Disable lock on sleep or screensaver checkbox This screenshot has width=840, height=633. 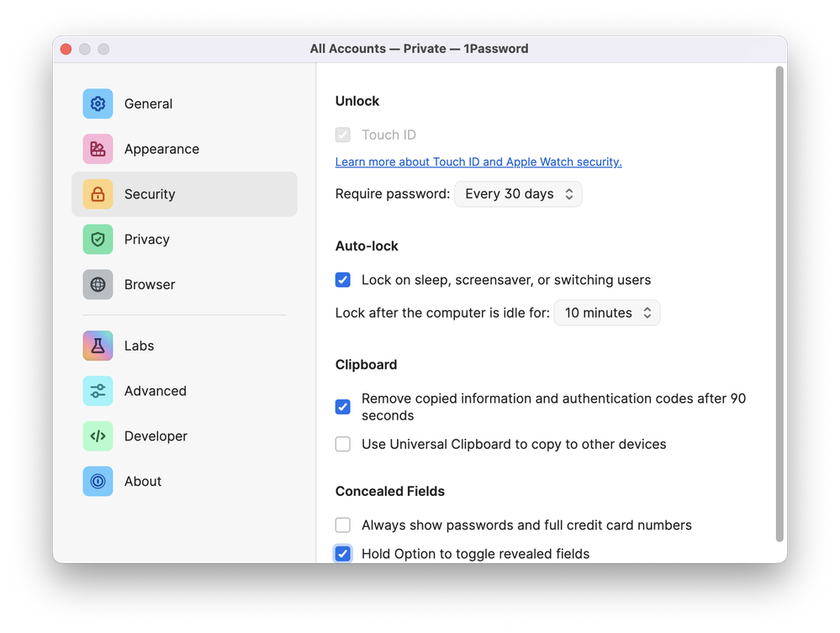pos(343,280)
